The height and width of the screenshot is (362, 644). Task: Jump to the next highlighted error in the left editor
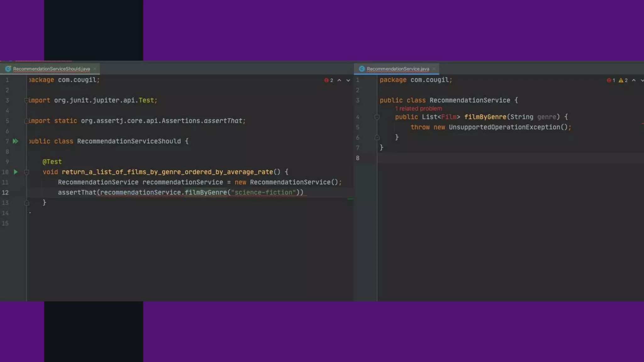pos(348,80)
